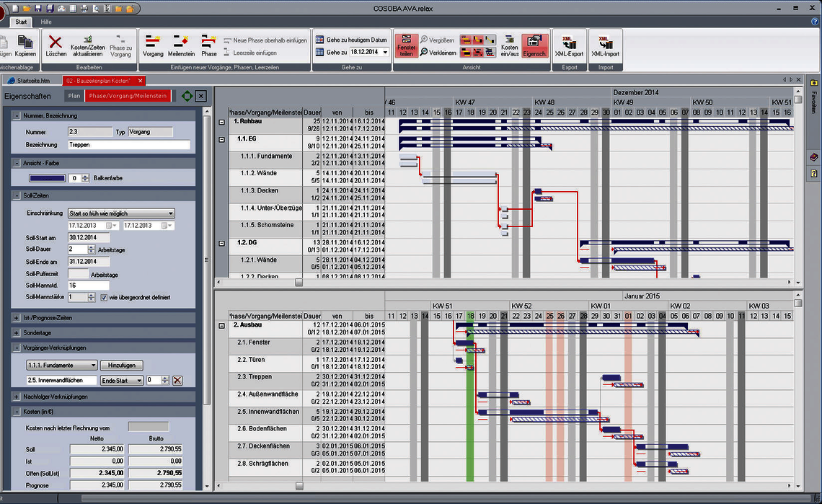This screenshot has width=822, height=504.
Task: Uncheck 'wie übergeordnet definiert' checkbox
Action: click(103, 297)
